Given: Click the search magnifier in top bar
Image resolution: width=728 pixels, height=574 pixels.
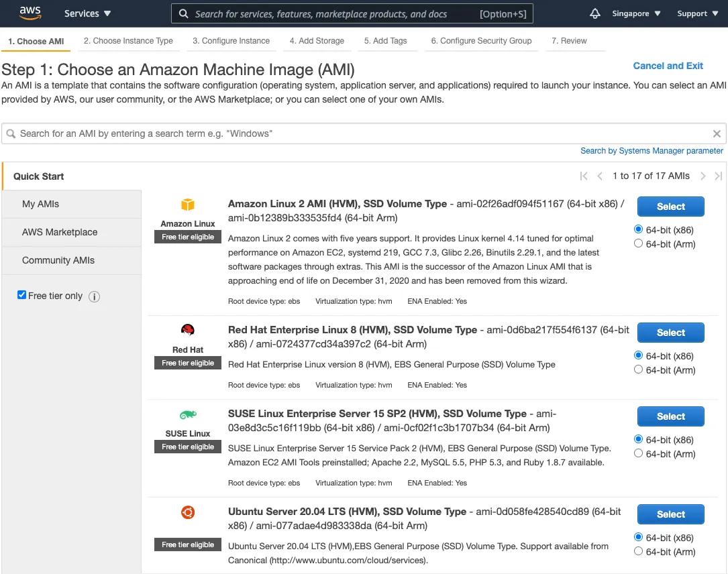Looking at the screenshot, I should [183, 14].
